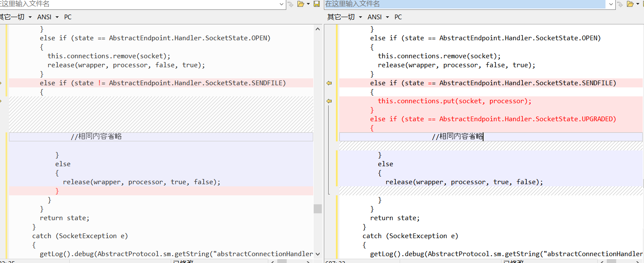Click the red closing brace line in left pane
The width and height of the screenshot is (644, 263).
click(161, 191)
